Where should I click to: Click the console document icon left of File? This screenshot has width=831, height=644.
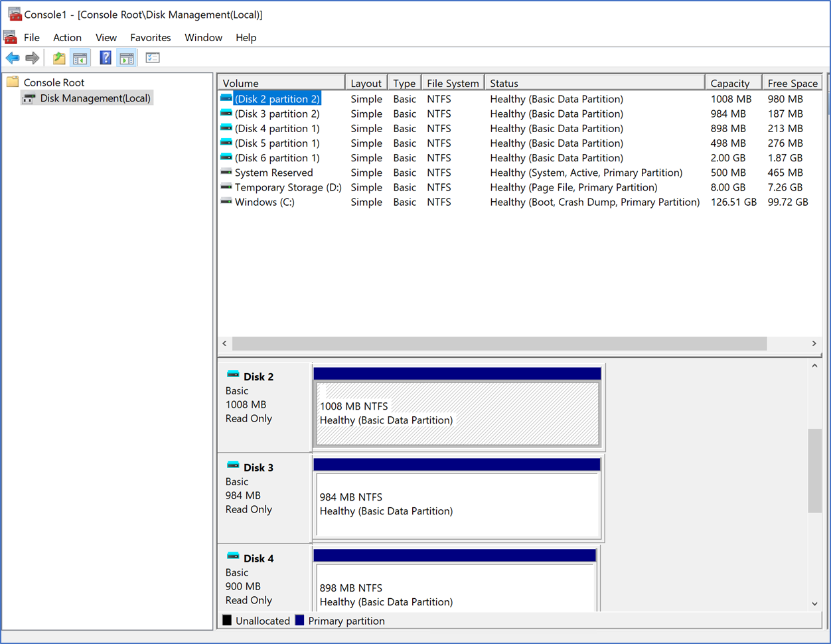(x=10, y=37)
